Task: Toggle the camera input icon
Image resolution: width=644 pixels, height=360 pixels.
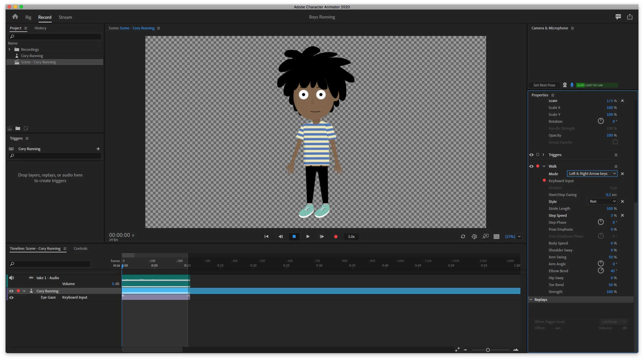Action: pos(565,85)
